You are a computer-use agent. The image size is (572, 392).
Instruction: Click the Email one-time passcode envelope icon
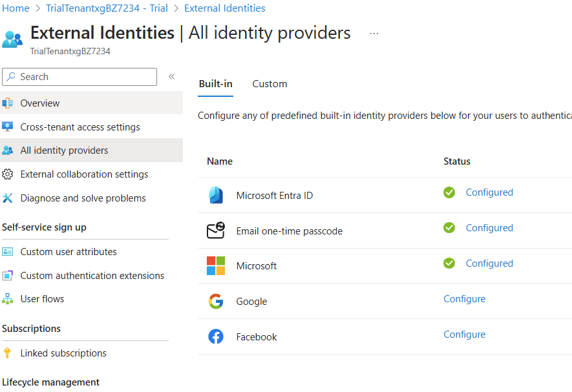pyautogui.click(x=216, y=231)
